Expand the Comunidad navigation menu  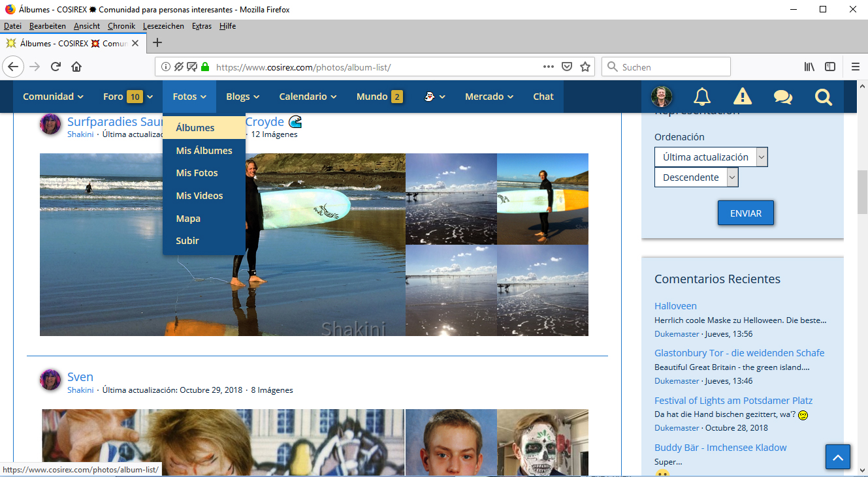53,97
